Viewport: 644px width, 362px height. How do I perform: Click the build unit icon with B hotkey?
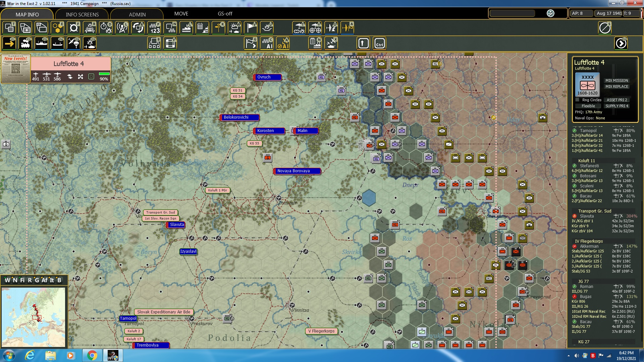(154, 44)
